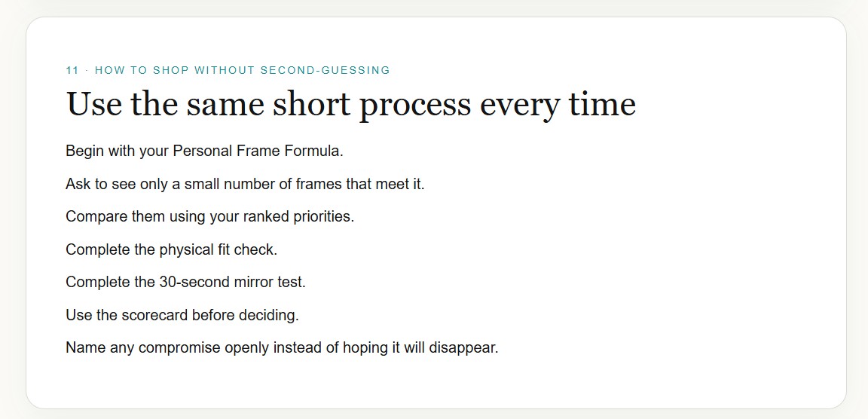Click the phrase 'Personal Frame Formula'

tap(257, 151)
